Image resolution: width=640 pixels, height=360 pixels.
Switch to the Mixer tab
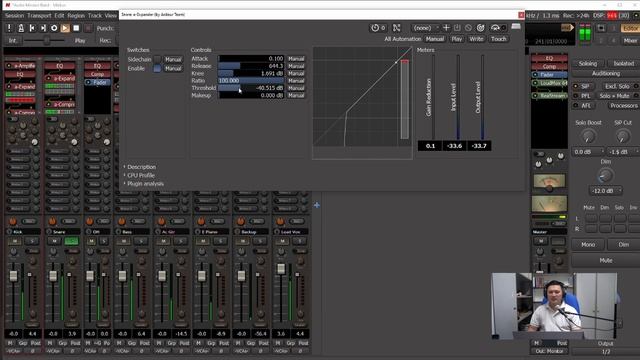[x=630, y=40]
